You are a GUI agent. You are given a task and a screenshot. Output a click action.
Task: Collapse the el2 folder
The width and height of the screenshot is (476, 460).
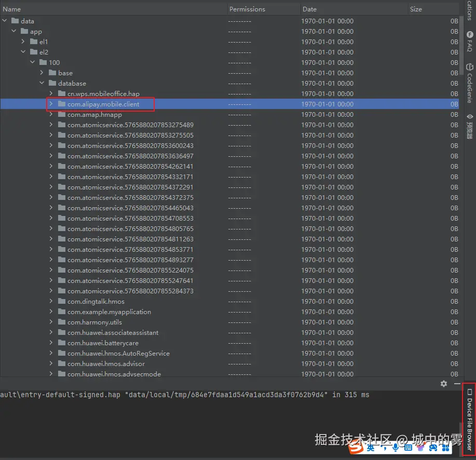[23, 52]
